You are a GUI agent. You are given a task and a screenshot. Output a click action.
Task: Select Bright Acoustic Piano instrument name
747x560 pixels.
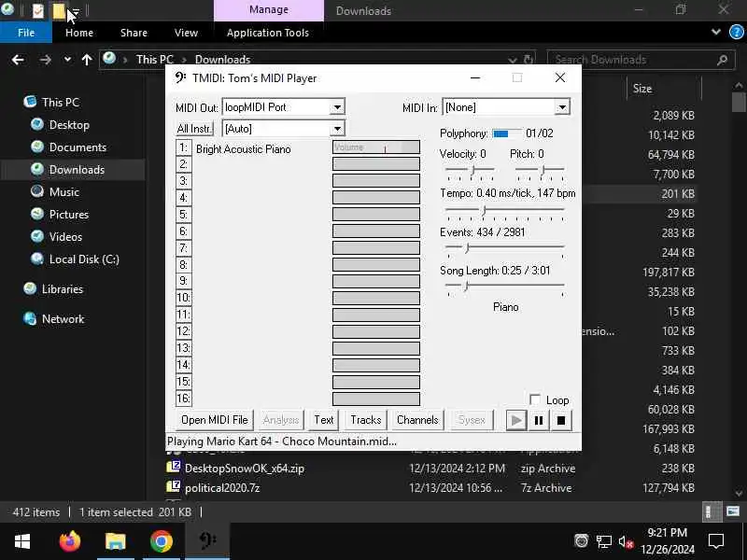point(244,149)
